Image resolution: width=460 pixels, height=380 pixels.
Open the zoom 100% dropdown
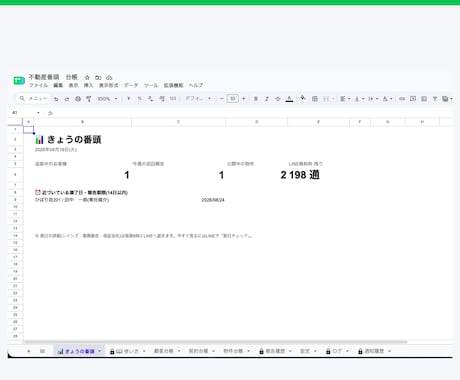[x=107, y=99]
